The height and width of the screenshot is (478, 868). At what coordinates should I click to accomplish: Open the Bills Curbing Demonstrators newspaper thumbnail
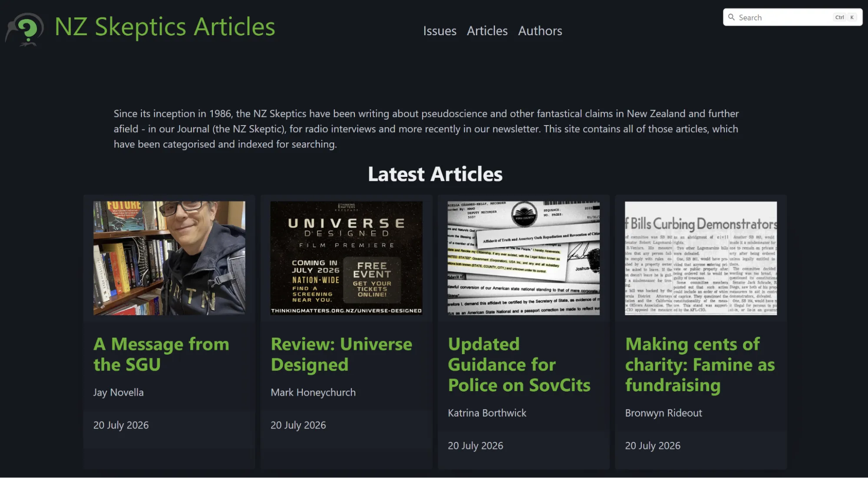[x=701, y=258]
